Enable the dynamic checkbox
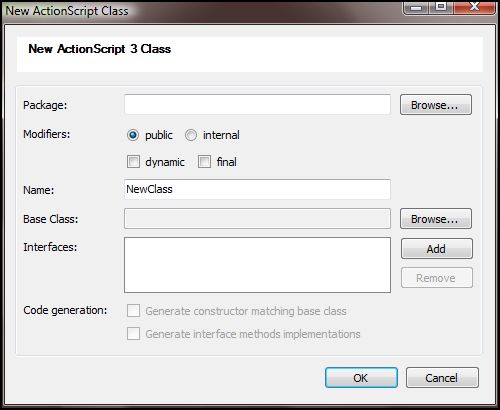The height and width of the screenshot is (410, 500). click(133, 162)
